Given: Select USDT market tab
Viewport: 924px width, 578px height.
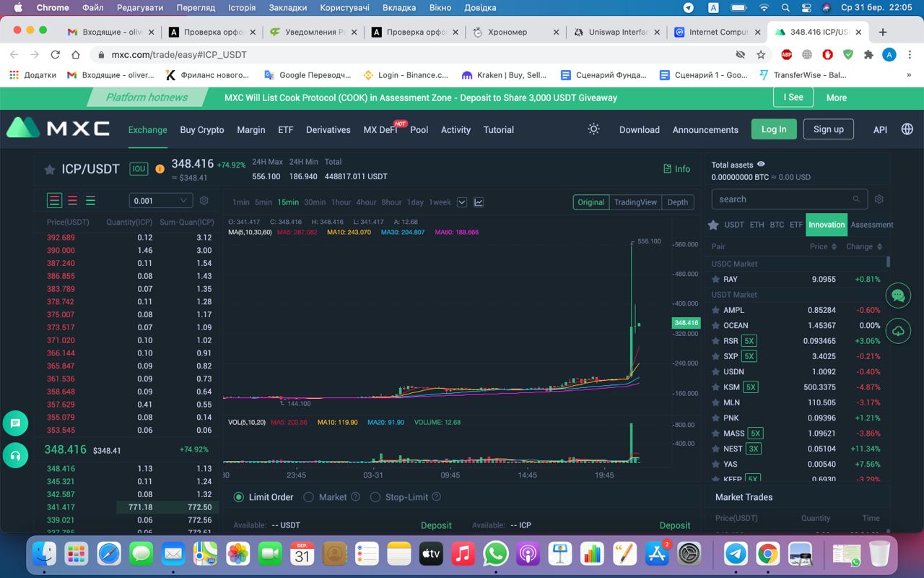Looking at the screenshot, I should (x=734, y=225).
